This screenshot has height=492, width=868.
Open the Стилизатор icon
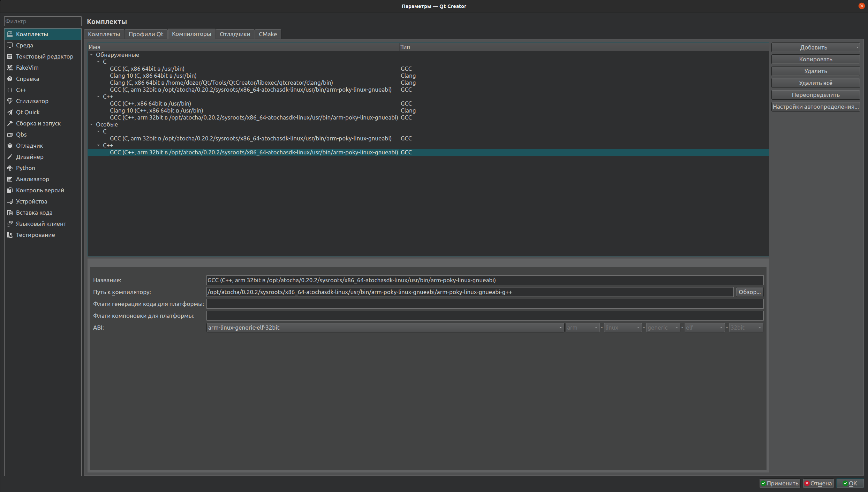[x=10, y=101]
